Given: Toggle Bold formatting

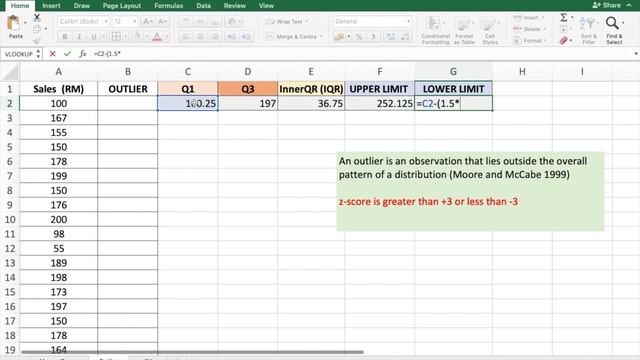Looking at the screenshot, I should tap(64, 37).
